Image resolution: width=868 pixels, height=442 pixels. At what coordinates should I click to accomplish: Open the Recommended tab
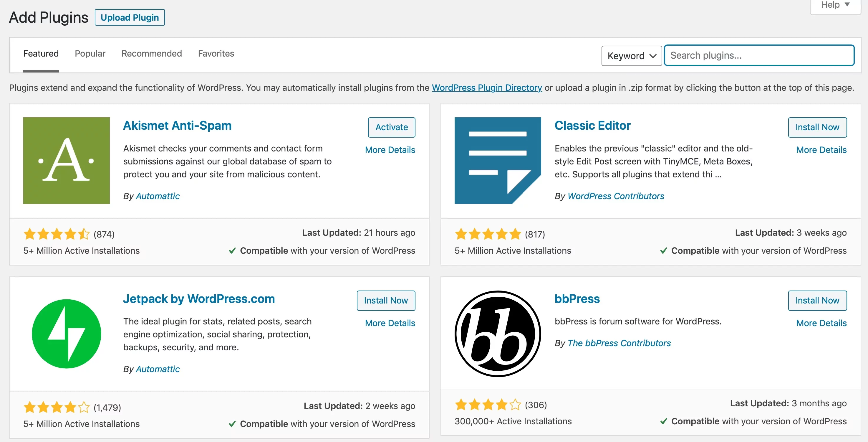coord(152,54)
